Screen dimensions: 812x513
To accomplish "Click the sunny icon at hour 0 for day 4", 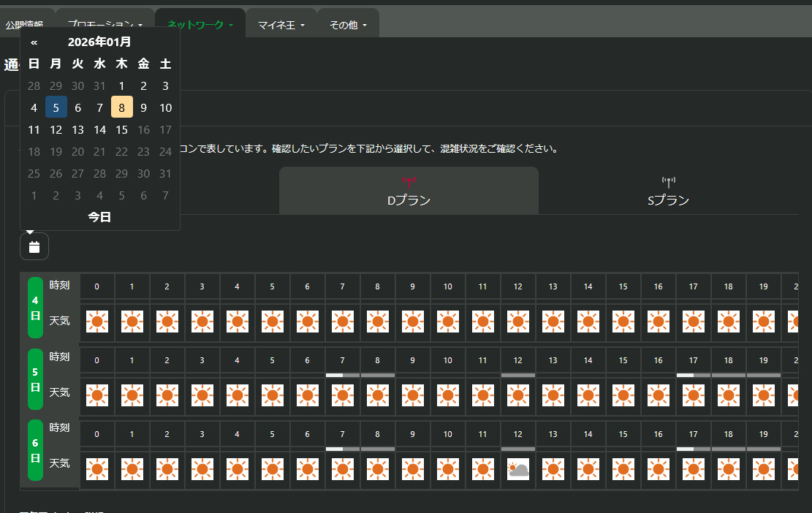I will pos(97,321).
